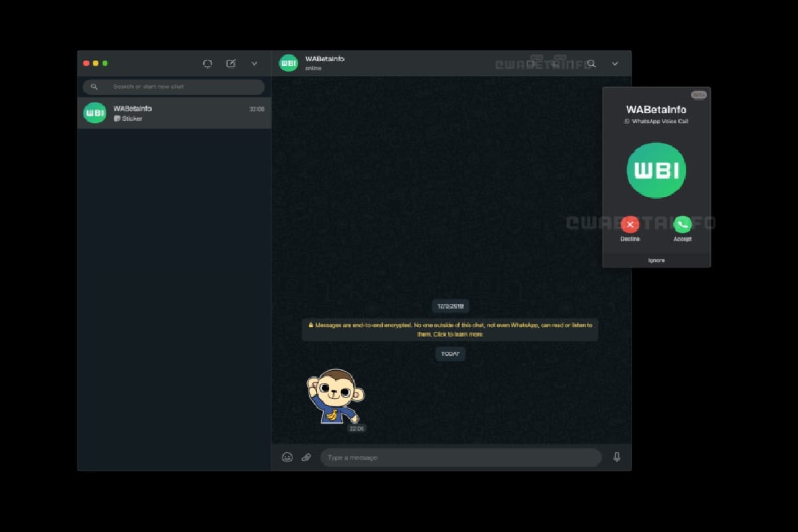The image size is (798, 532).
Task: Search within the conversation using magnifier icon
Action: coord(591,64)
